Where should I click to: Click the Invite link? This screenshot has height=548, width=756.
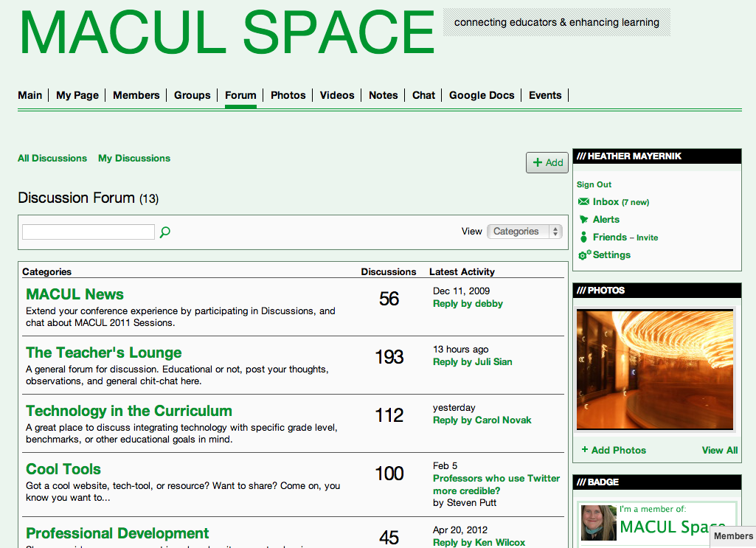coord(647,237)
